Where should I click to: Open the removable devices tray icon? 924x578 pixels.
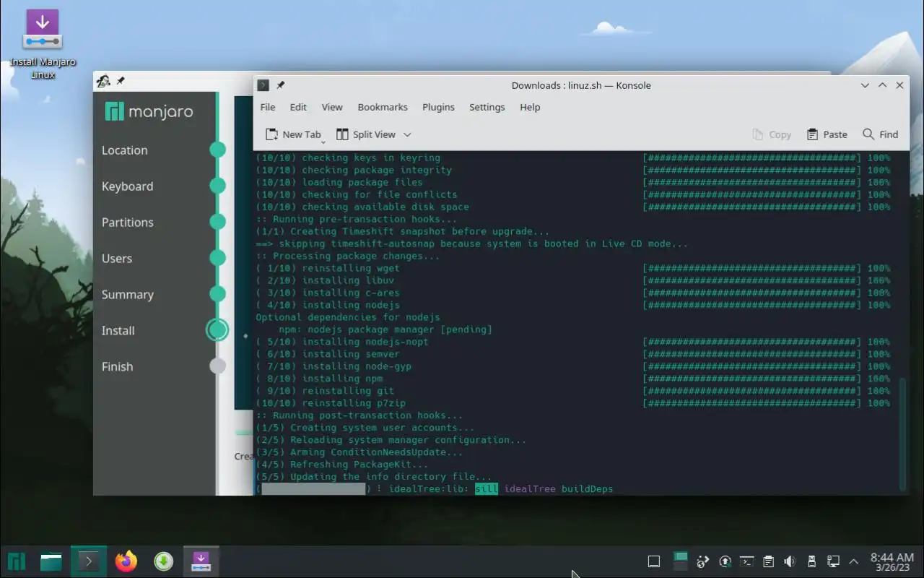pos(811,561)
